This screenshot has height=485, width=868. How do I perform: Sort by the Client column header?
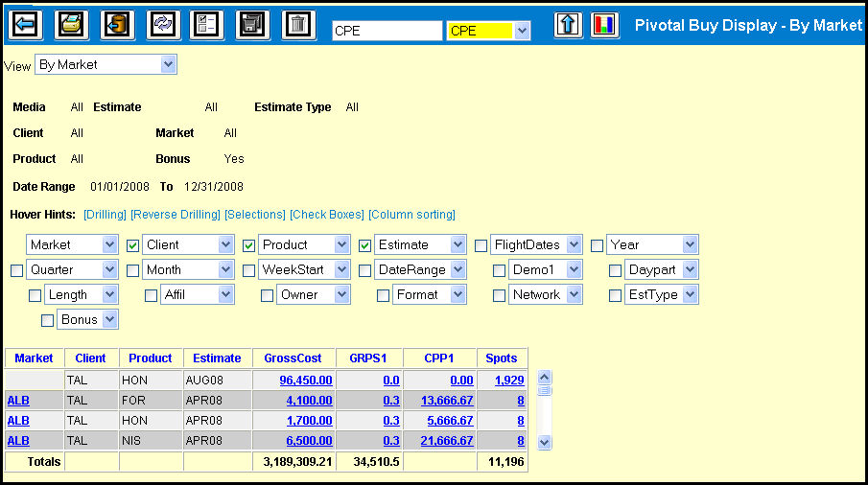pyautogui.click(x=90, y=358)
